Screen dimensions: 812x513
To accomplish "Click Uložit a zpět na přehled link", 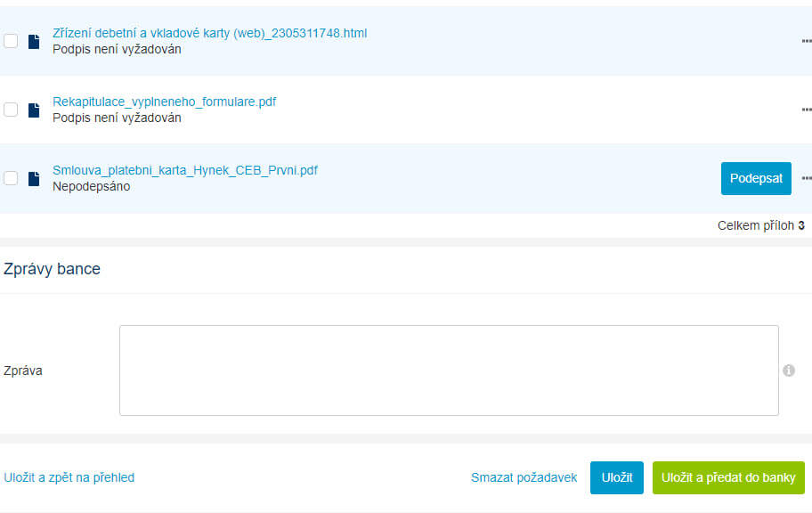I will (x=69, y=477).
